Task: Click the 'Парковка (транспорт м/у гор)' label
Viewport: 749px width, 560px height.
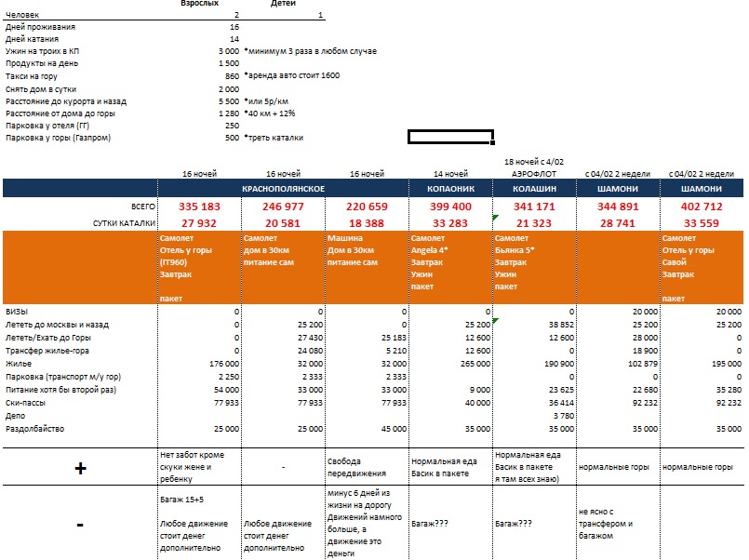Action: [63, 377]
